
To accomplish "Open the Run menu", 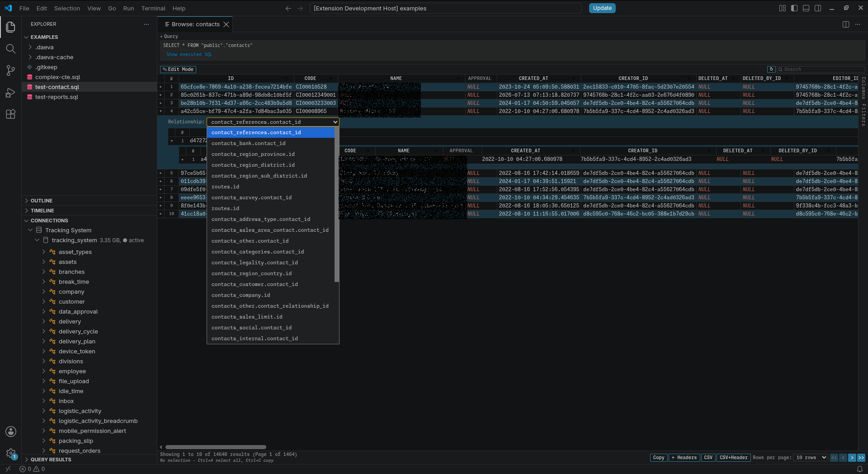I will pyautogui.click(x=128, y=8).
